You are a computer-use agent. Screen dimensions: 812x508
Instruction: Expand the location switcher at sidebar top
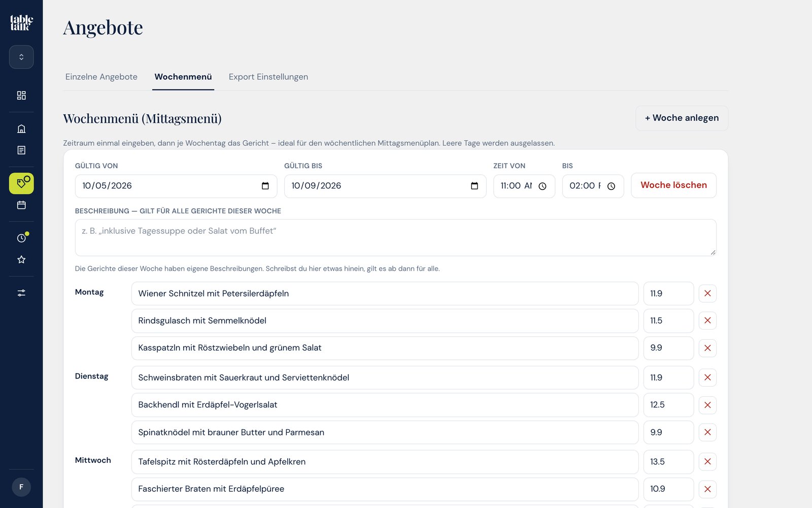coord(21,57)
